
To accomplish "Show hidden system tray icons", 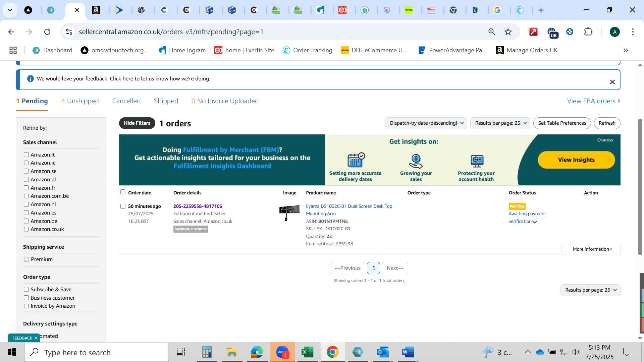I will (528, 352).
